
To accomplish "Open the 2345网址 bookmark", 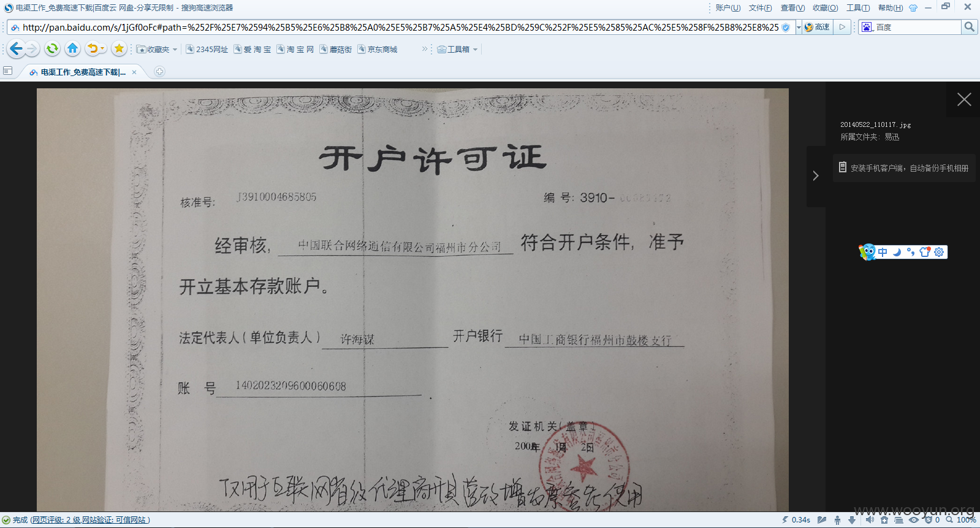I will (x=207, y=50).
